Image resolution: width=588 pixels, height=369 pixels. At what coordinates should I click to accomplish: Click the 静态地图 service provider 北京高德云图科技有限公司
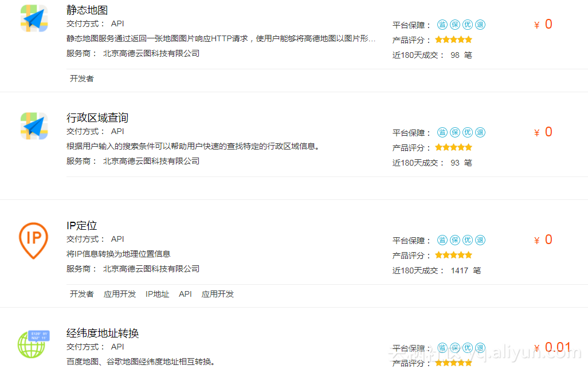pos(151,53)
